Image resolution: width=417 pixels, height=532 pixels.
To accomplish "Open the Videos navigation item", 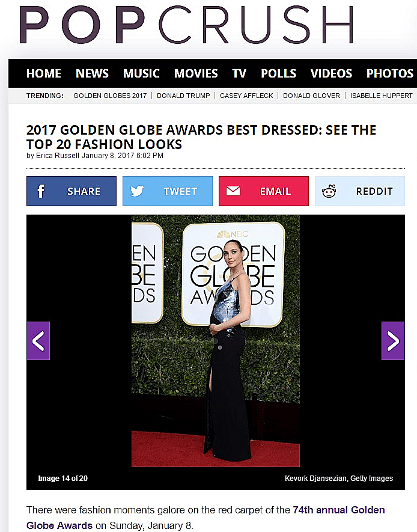I will 331,73.
